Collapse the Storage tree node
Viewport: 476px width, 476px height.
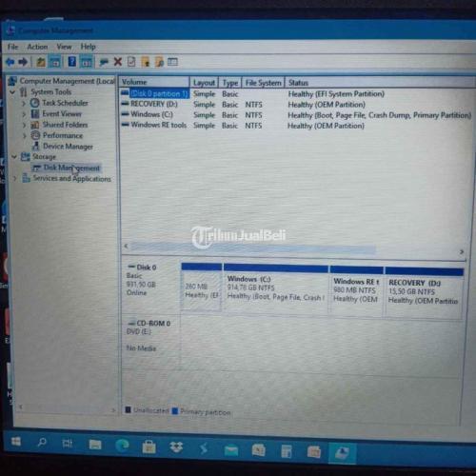14,157
